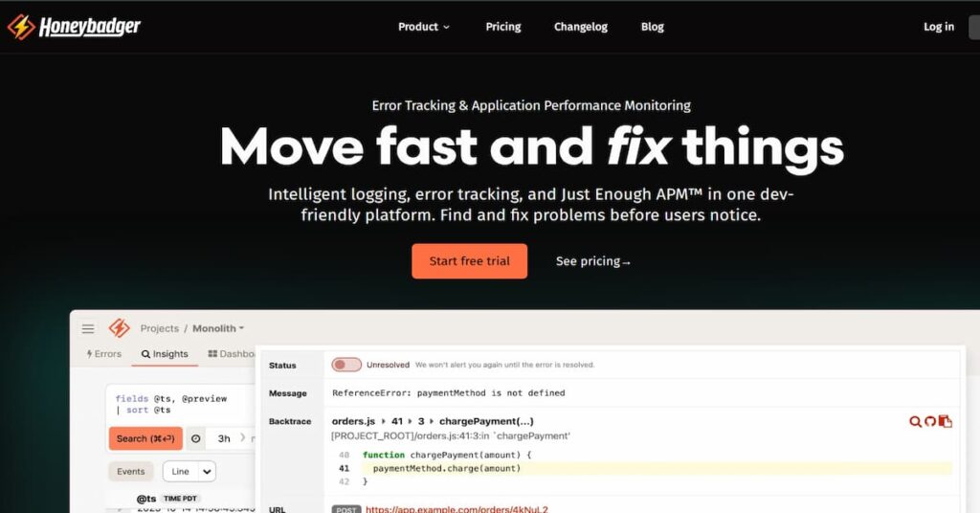Open the Log in link
The image size is (980, 513).
pos(939,27)
